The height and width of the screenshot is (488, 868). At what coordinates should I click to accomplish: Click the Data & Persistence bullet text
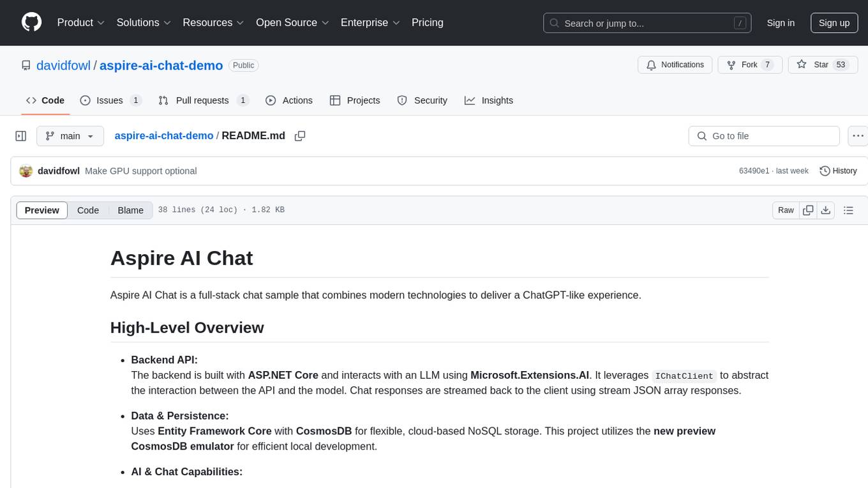(x=180, y=416)
